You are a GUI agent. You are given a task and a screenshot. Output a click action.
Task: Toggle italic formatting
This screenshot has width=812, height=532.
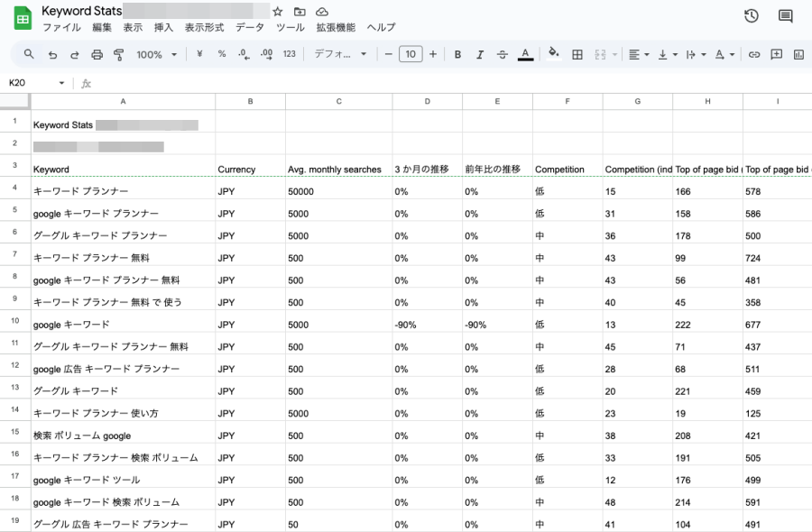click(x=480, y=54)
